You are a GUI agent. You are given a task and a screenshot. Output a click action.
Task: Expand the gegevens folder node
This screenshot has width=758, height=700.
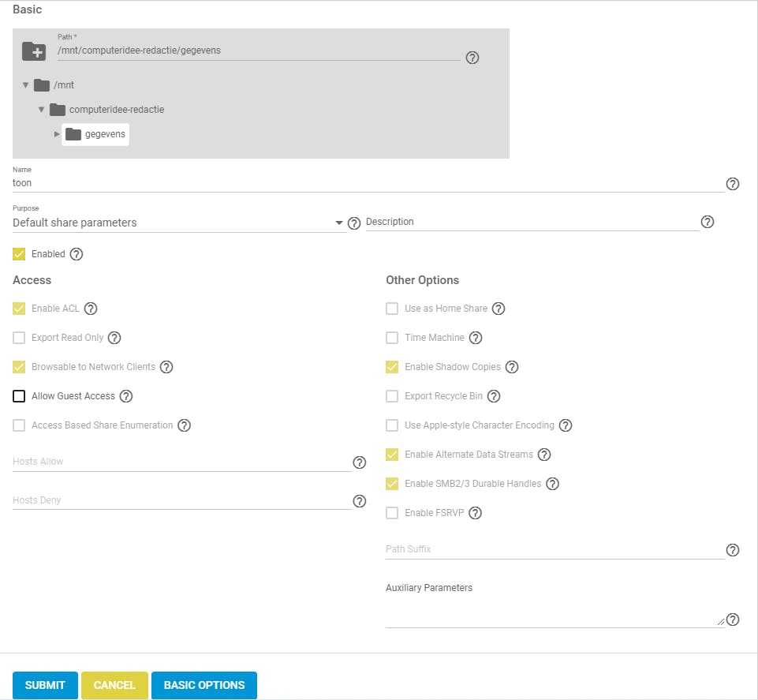[x=57, y=134]
